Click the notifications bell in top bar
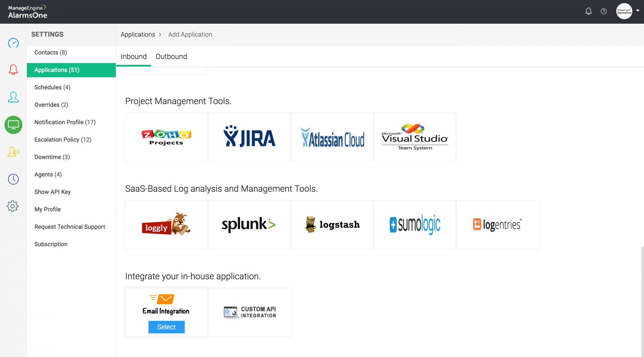644x357 pixels. pyautogui.click(x=588, y=11)
